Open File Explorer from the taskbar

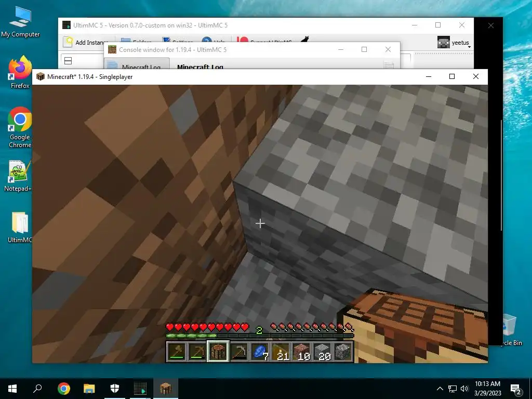(x=89, y=389)
